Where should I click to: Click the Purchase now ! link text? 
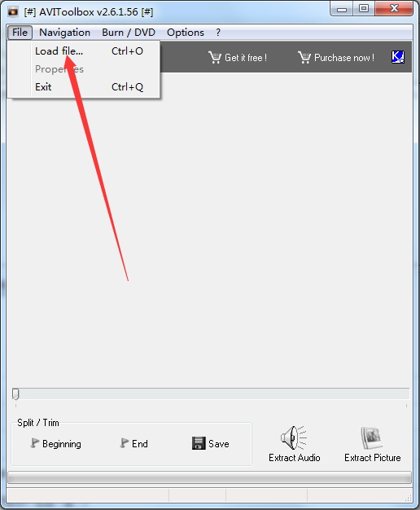[x=344, y=58]
